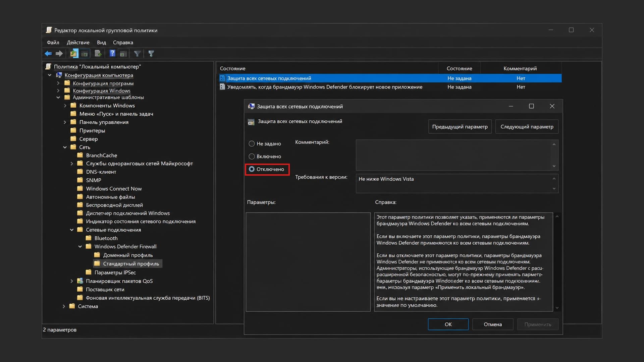Click the up-one-level folder toolbar icon
The width and height of the screenshot is (644, 362).
pyautogui.click(x=74, y=53)
